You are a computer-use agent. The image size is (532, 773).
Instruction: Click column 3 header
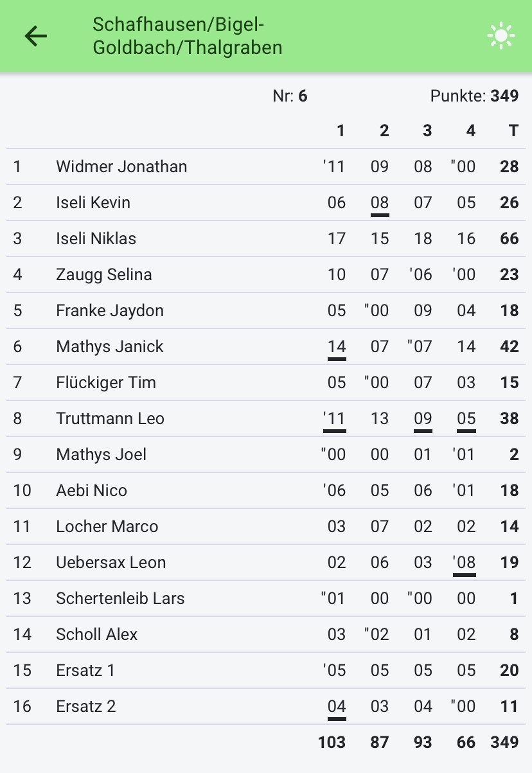pos(427,131)
